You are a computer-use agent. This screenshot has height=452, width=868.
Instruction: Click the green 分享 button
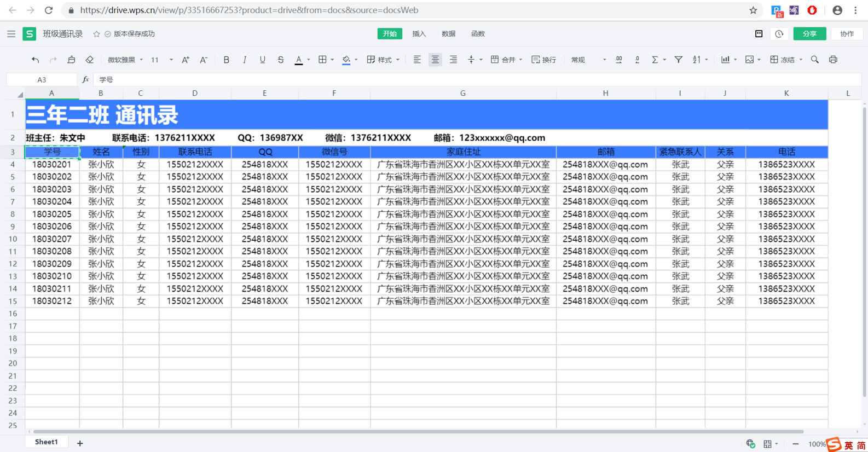click(809, 34)
